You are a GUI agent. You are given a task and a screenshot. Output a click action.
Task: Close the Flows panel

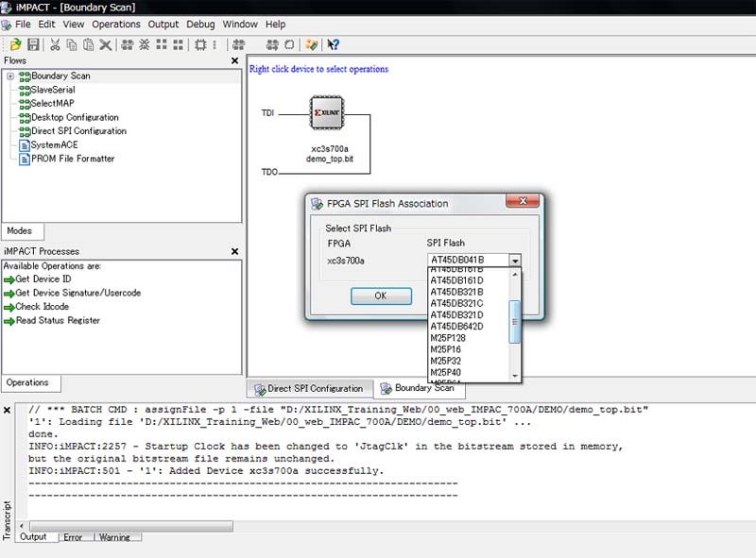pyautogui.click(x=234, y=60)
